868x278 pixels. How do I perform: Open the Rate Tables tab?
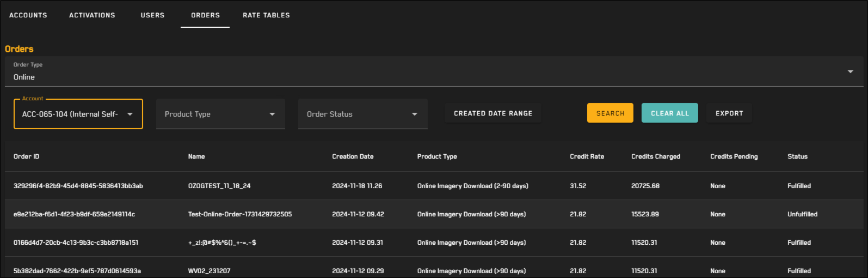point(266,15)
